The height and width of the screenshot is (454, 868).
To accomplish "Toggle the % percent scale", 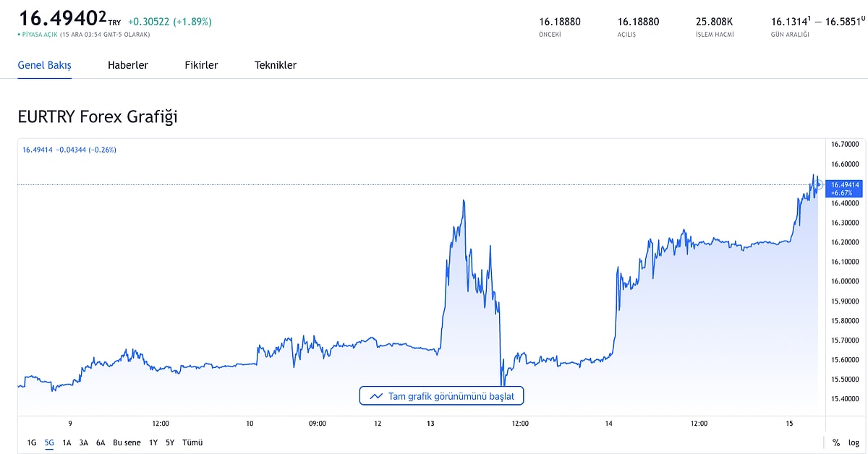I will 836,442.
